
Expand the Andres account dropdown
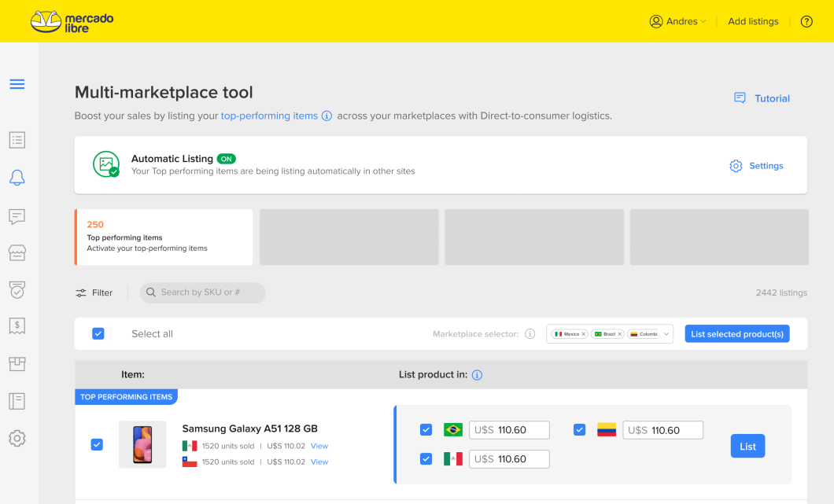[677, 21]
